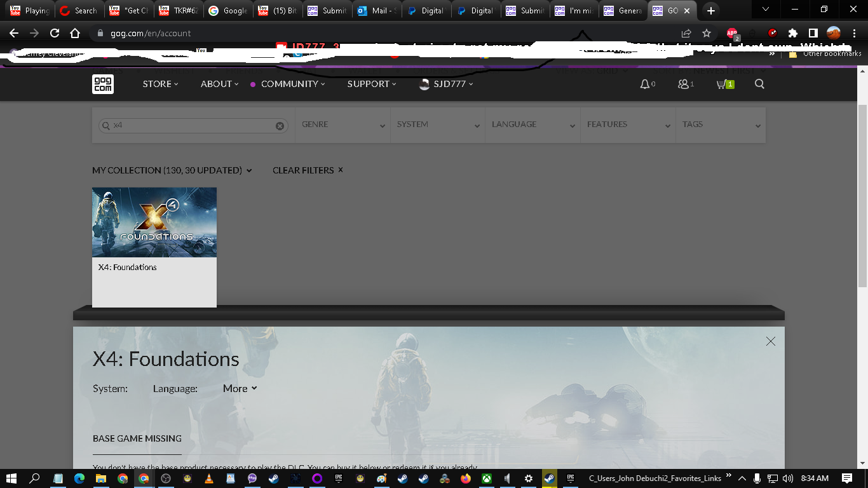
Task: Open the Chrome tab search dropdown
Action: (x=766, y=10)
